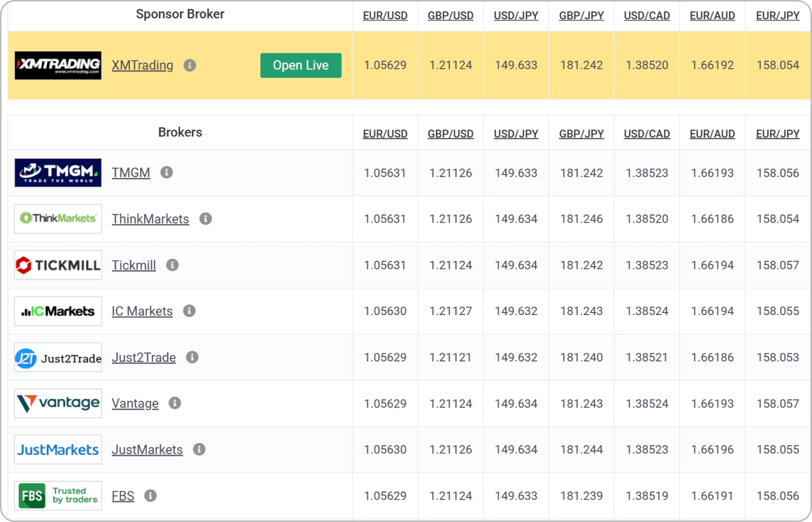Click EUR/JPY header in Sponsor Broker table

(x=778, y=16)
